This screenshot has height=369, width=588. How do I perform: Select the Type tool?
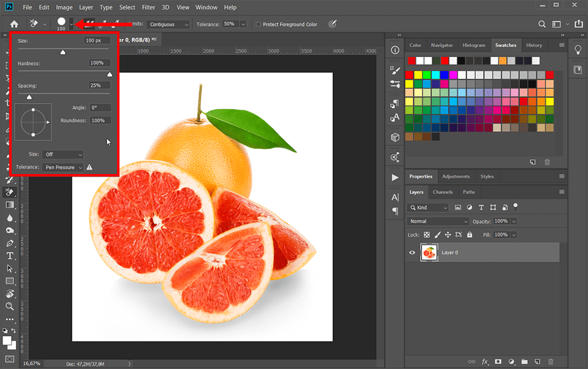point(10,256)
